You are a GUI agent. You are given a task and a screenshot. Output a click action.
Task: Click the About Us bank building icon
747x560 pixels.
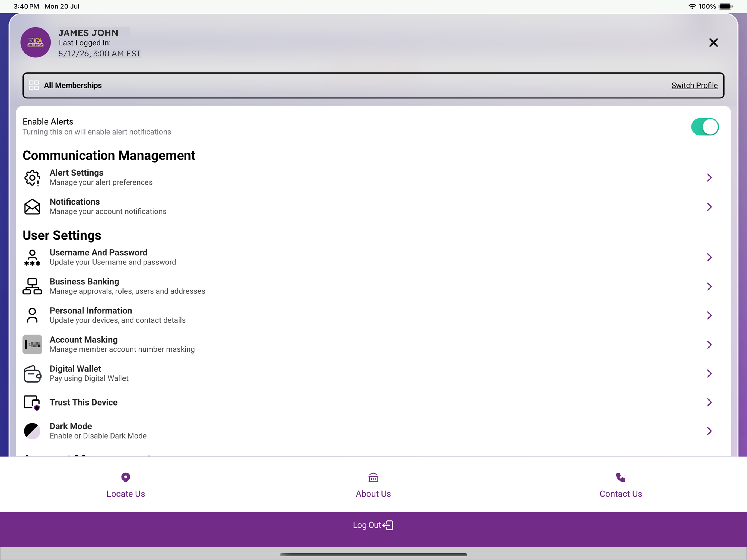(373, 477)
